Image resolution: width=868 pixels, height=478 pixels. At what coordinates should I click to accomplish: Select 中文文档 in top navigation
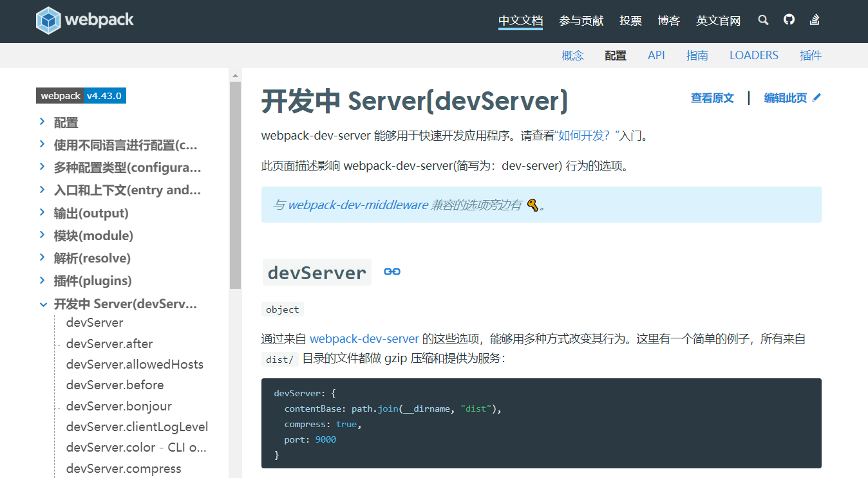pyautogui.click(x=520, y=21)
